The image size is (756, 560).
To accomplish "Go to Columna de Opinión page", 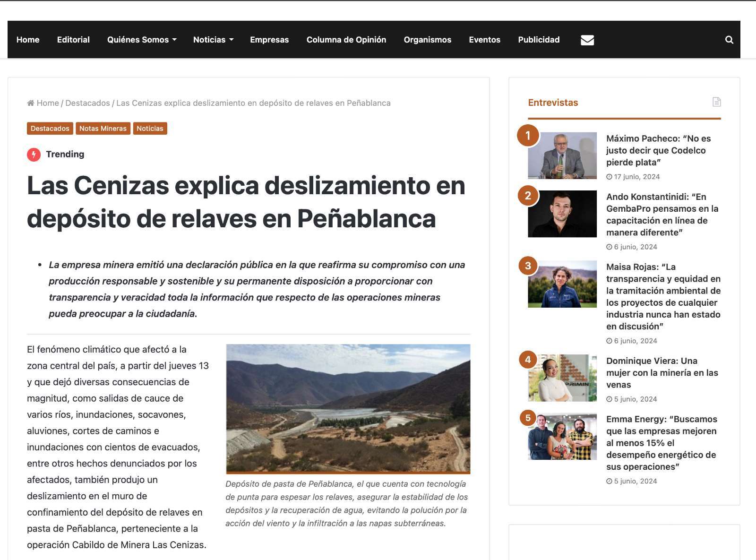I will [346, 40].
